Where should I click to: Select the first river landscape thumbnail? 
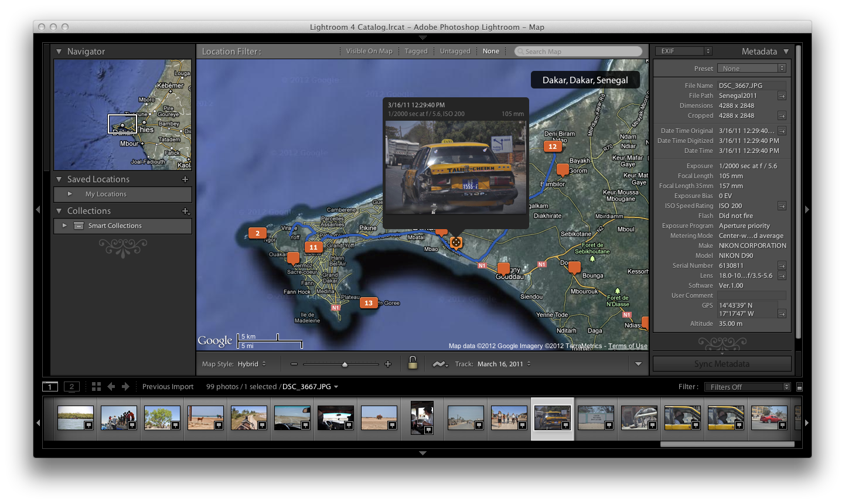(x=76, y=418)
